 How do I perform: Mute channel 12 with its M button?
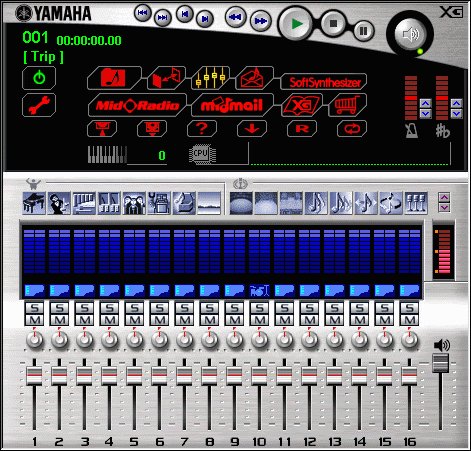click(x=309, y=320)
